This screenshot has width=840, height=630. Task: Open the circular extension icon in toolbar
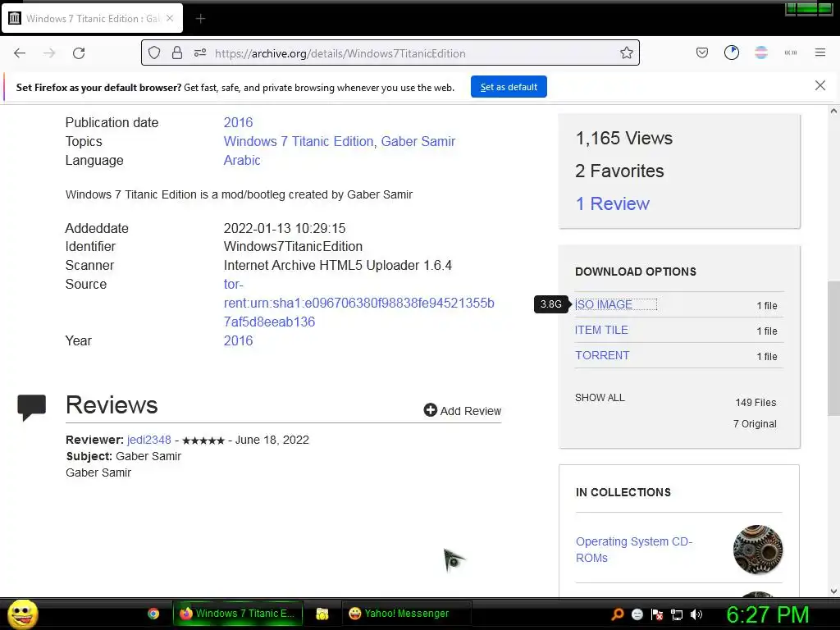tap(731, 52)
